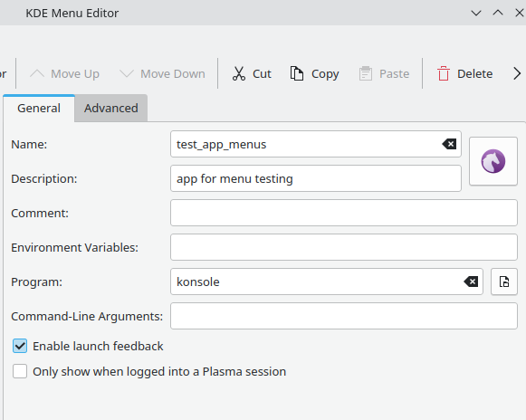Switch to the Advanced tab
This screenshot has height=420, width=526.
tap(111, 108)
